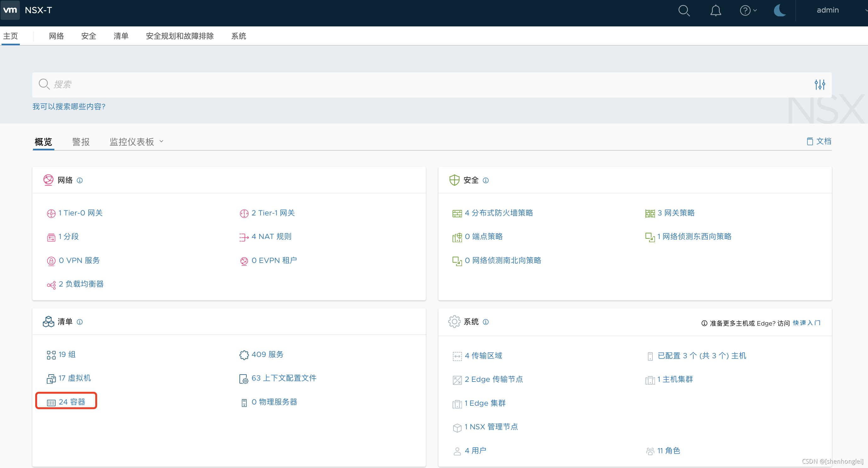Open the 文档 documentation icon
This screenshot has width=868, height=468.
coord(811,141)
